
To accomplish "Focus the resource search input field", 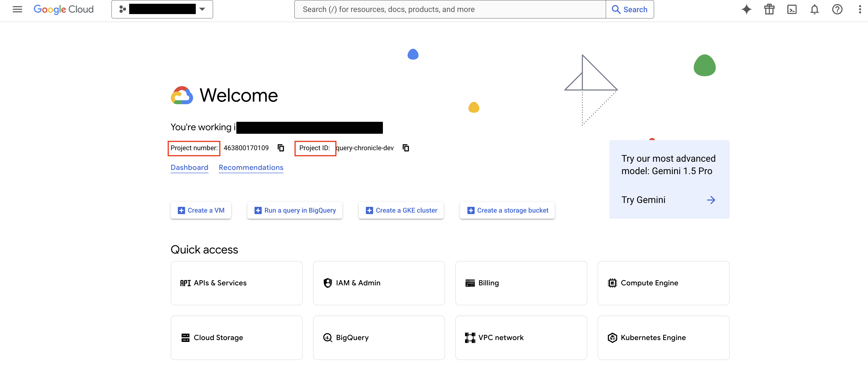I will tap(450, 9).
